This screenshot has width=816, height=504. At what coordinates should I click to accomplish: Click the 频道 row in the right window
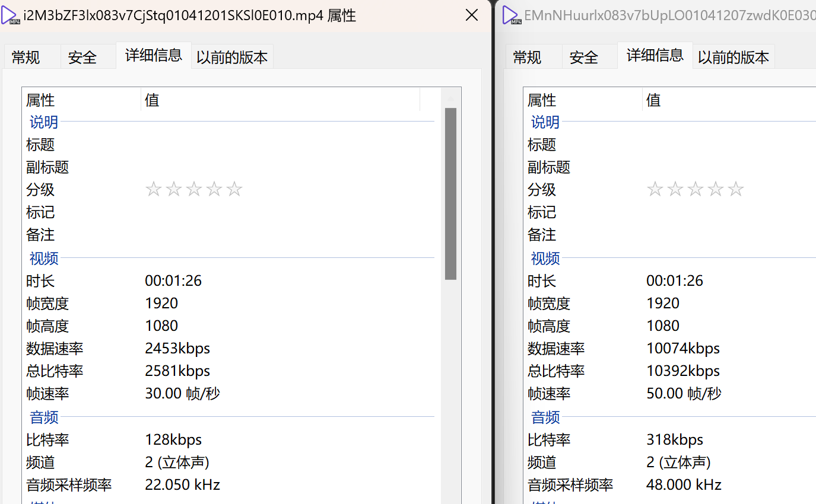point(670,462)
